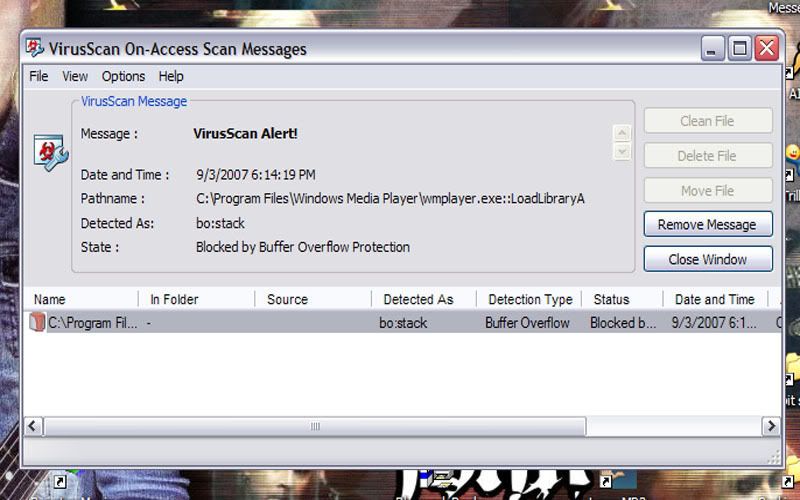The width and height of the screenshot is (800, 500).
Task: Click the wmplayer.exe pathname text
Action: pos(390,198)
